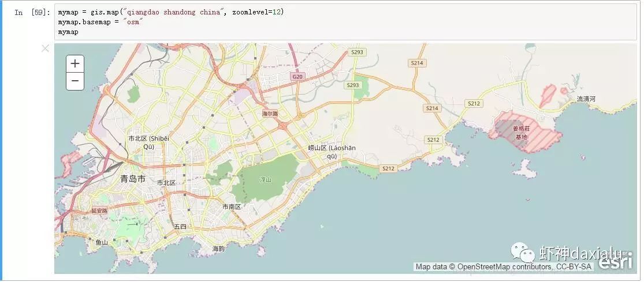Click the S293 road shield near top
Screen dimensions: 644x282
tap(357, 52)
